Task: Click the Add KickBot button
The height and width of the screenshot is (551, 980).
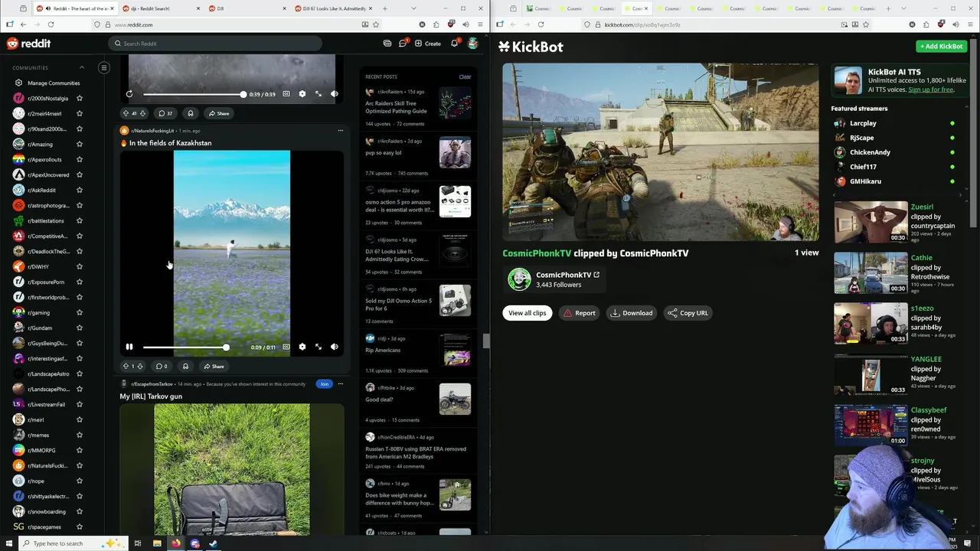Action: coord(942,46)
